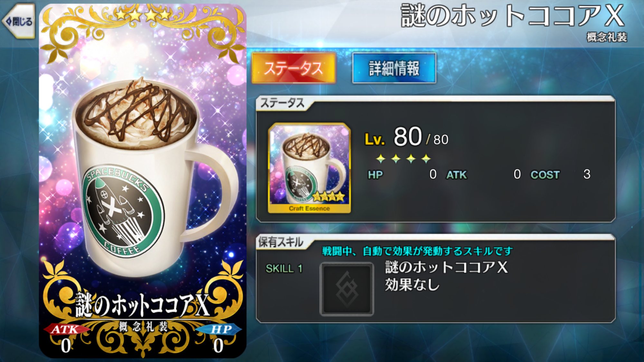Tap the 閉じる close button
The height and width of the screenshot is (362, 644).
coord(19,22)
